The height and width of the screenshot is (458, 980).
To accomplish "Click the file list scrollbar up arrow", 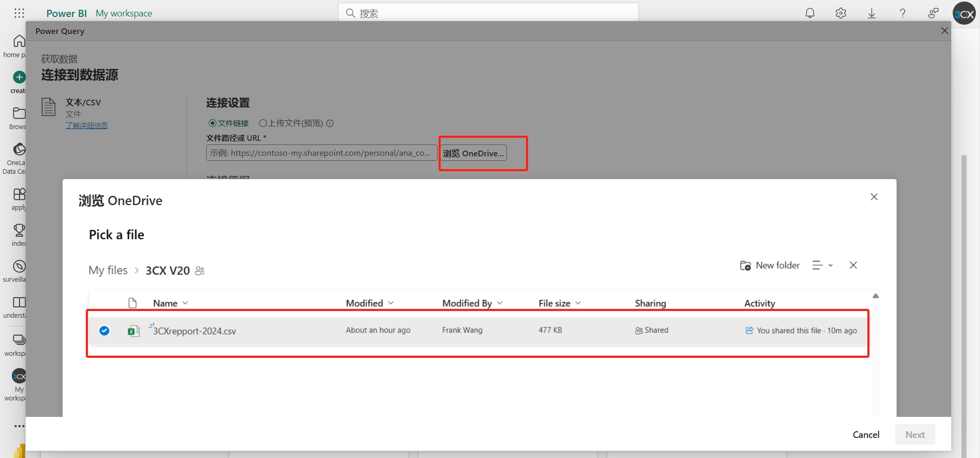I will 876,296.
